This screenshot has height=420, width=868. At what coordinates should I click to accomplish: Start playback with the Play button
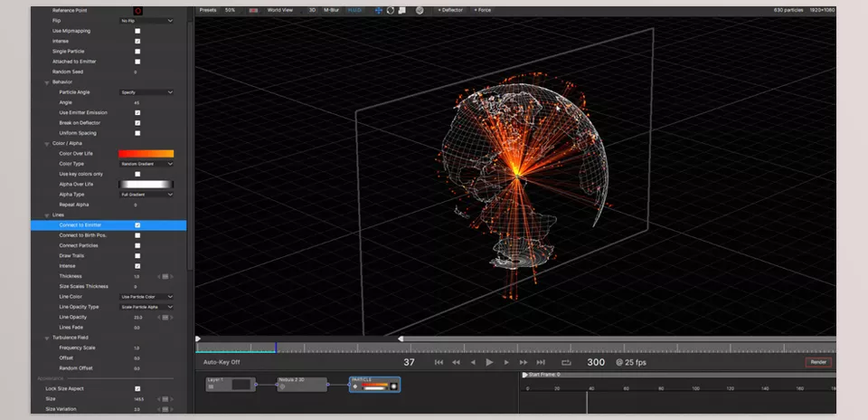(489, 362)
